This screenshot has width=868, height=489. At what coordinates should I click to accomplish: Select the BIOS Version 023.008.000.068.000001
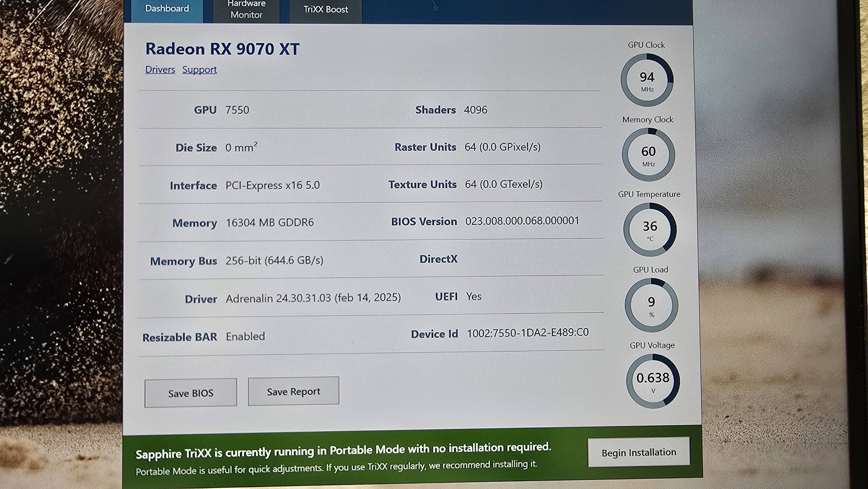tap(522, 221)
